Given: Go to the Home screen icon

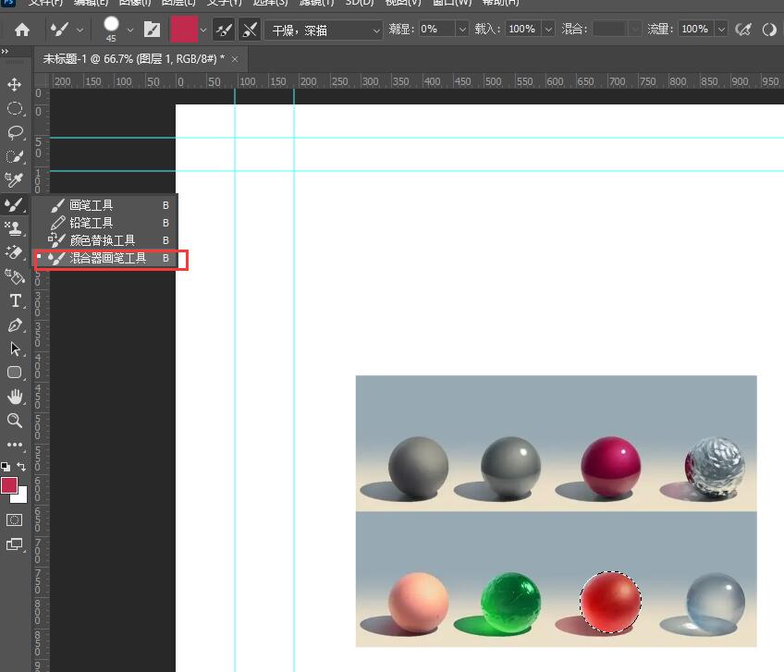Looking at the screenshot, I should click(22, 30).
